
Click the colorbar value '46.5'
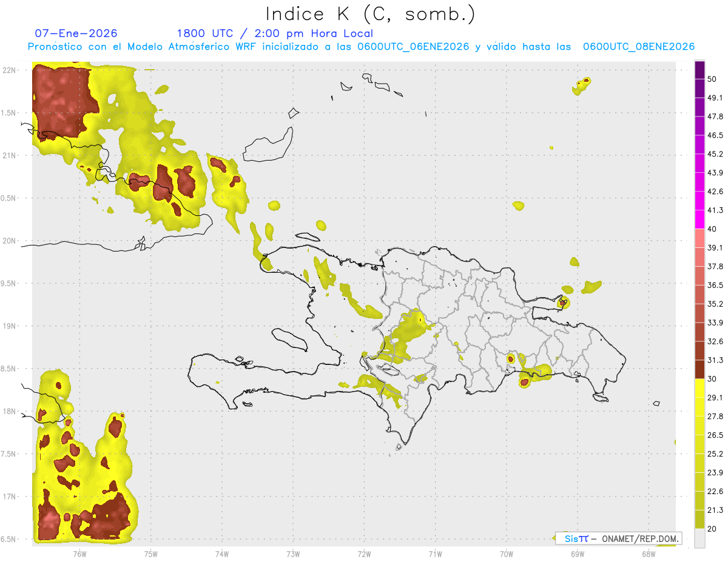point(715,135)
